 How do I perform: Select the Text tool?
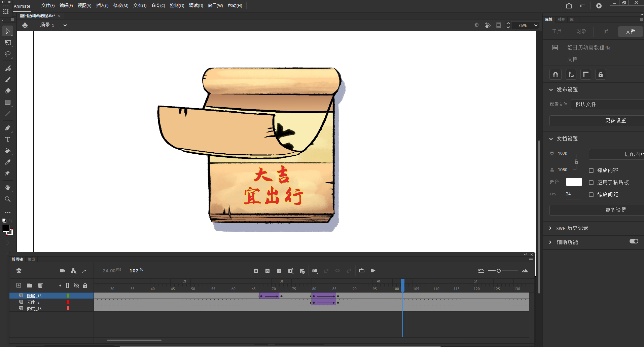(8, 139)
